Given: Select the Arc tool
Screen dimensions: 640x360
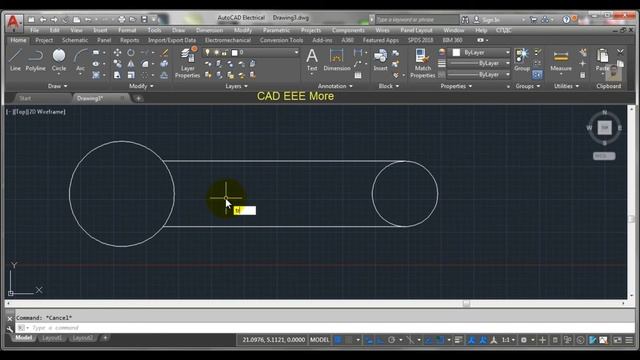Looking at the screenshot, I should (80, 60).
